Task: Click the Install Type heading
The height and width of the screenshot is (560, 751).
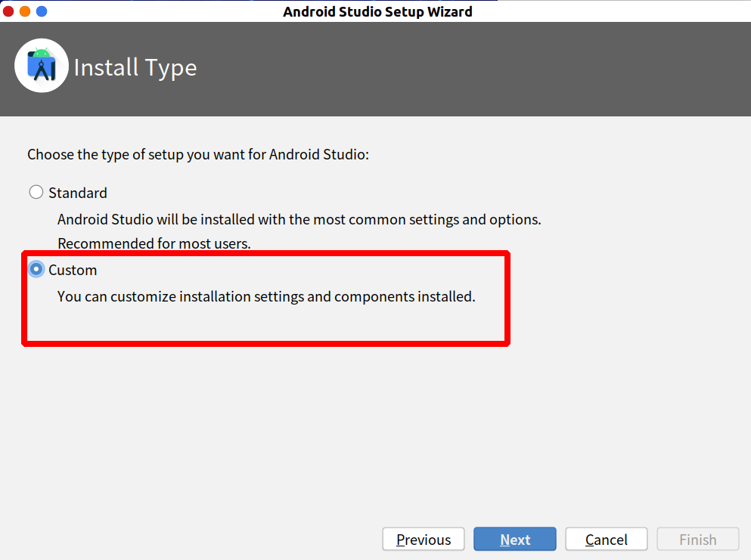Action: tap(135, 67)
